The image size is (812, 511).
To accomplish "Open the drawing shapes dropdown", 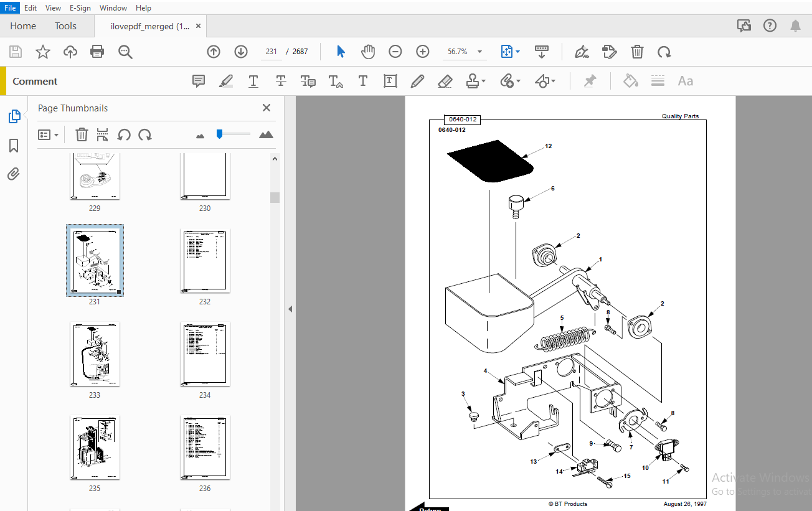I will point(545,81).
